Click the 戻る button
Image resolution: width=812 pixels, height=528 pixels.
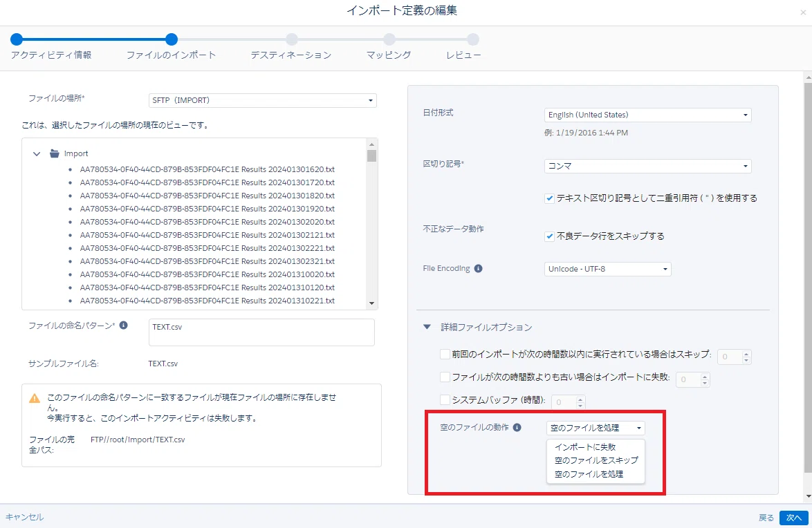pos(766,518)
